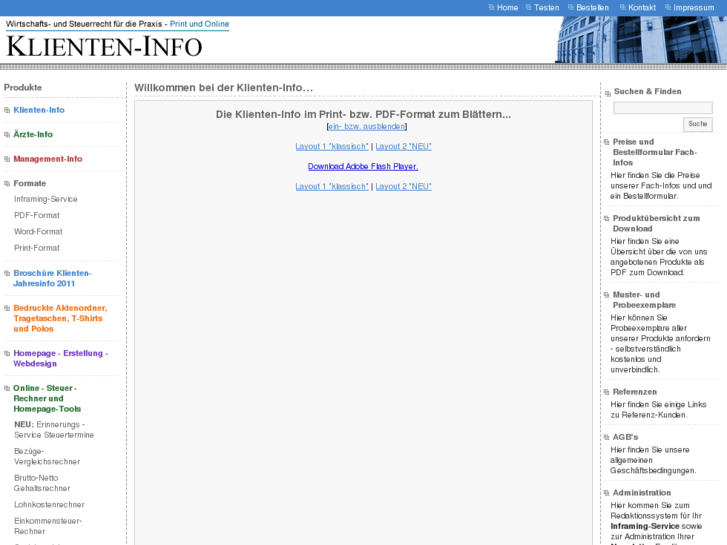This screenshot has width=727, height=545.
Task: Click bullet icon beside Online - Steuer-Rechner
Action: 7,388
